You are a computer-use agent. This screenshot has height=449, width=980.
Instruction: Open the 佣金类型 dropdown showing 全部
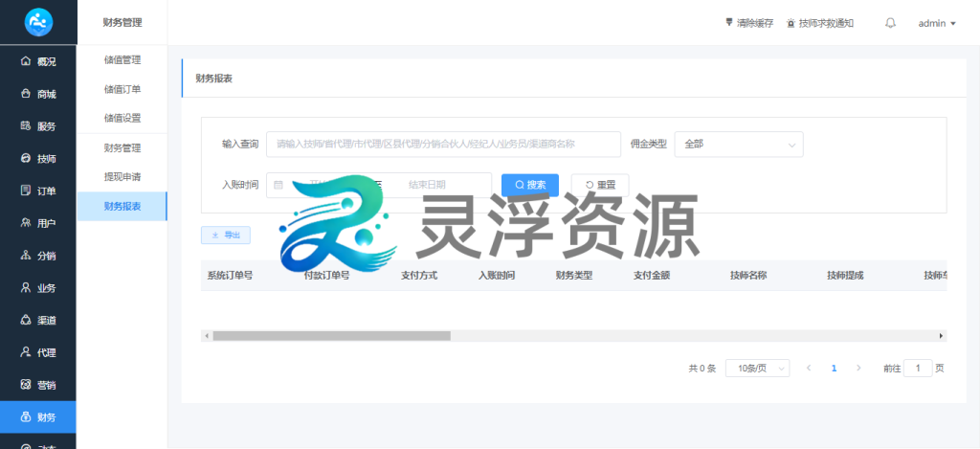pyautogui.click(x=739, y=144)
